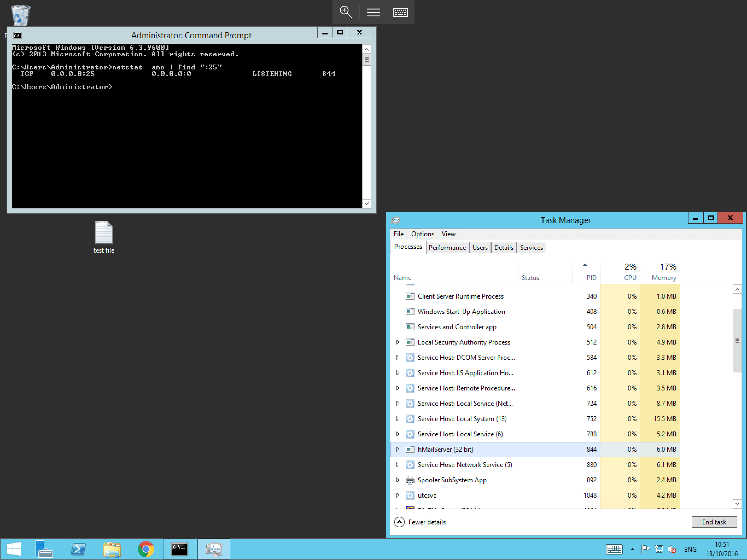Launch Google Chrome from the taskbar
This screenshot has width=747, height=560.
point(146,549)
